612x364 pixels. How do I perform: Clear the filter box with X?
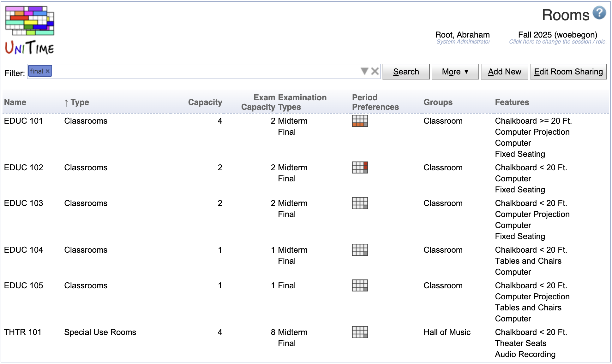pos(375,71)
